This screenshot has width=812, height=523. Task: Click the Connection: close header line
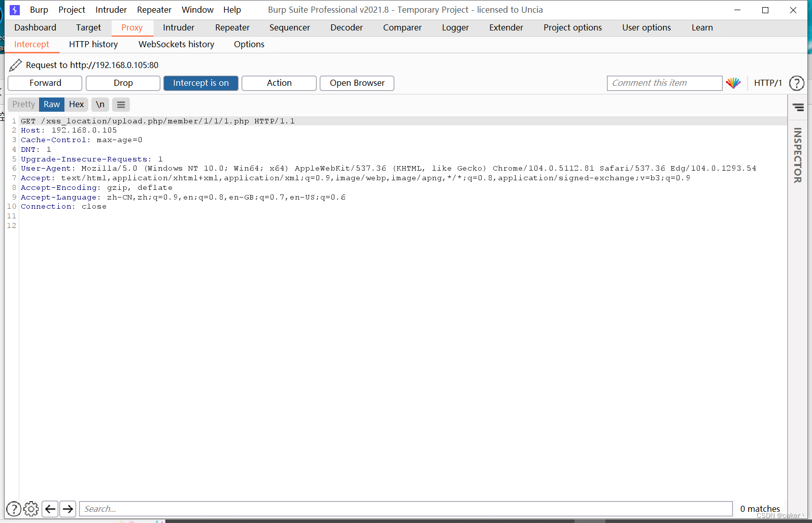[64, 207]
